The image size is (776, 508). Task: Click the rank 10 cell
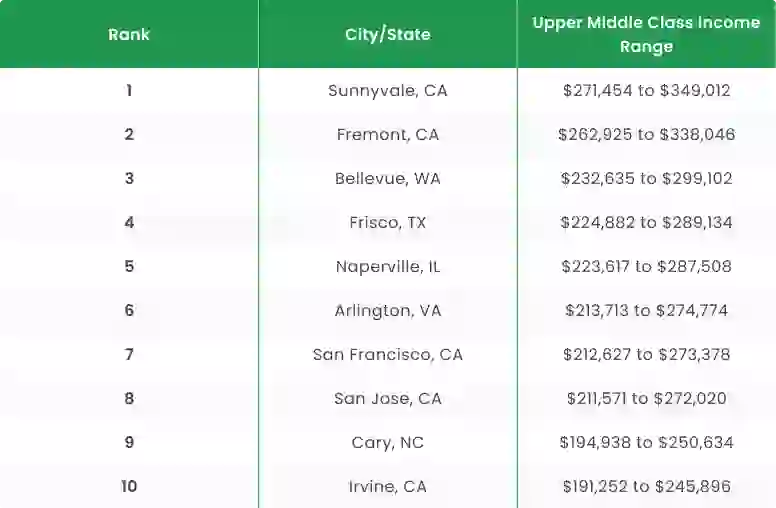(x=129, y=486)
